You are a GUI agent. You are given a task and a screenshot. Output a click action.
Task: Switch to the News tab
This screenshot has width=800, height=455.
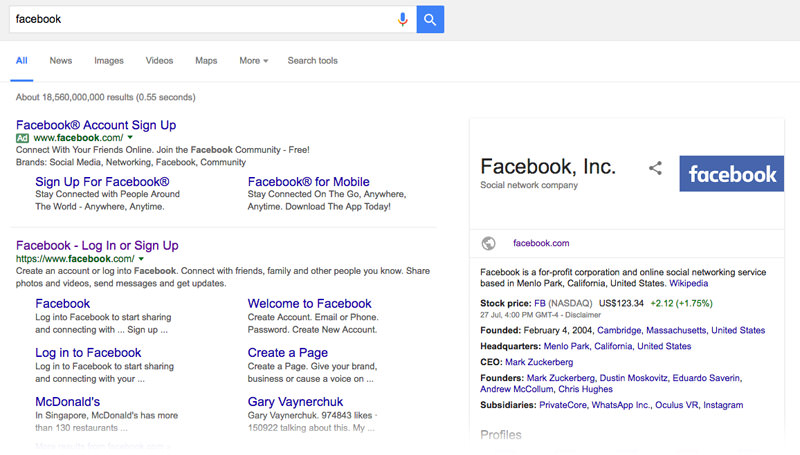61,61
